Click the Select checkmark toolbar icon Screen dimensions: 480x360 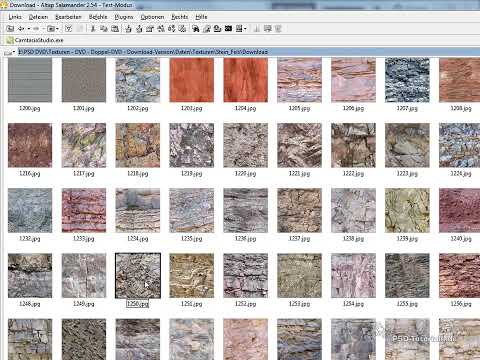(69, 29)
